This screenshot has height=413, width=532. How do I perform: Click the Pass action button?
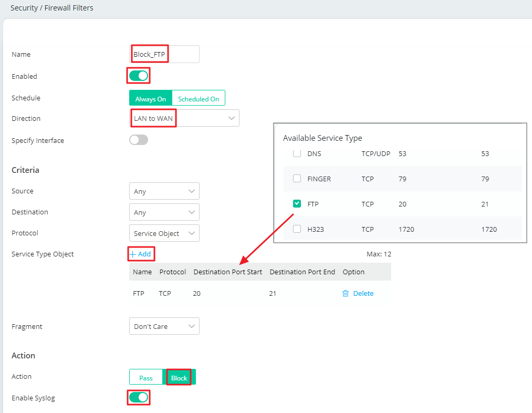(x=146, y=378)
